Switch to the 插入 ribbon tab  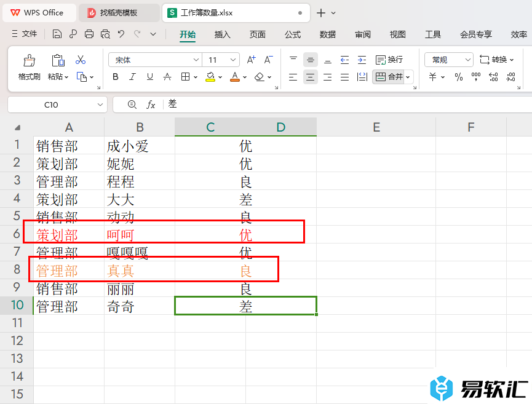click(x=223, y=34)
